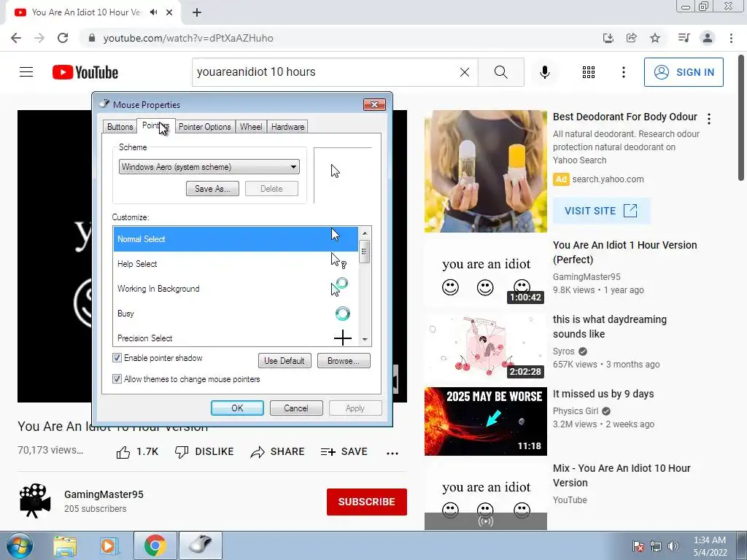Select the Busy pointer row
The width and height of the screenshot is (747, 560).
(236, 314)
